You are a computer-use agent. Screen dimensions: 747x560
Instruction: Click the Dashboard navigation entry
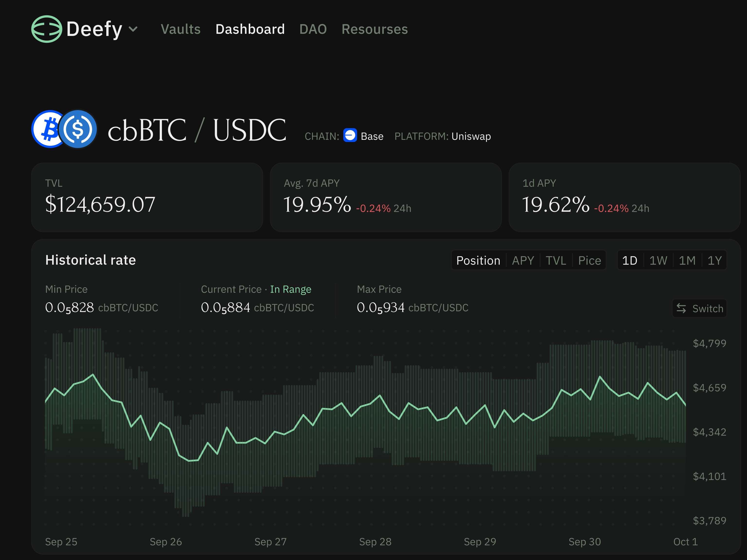(250, 29)
